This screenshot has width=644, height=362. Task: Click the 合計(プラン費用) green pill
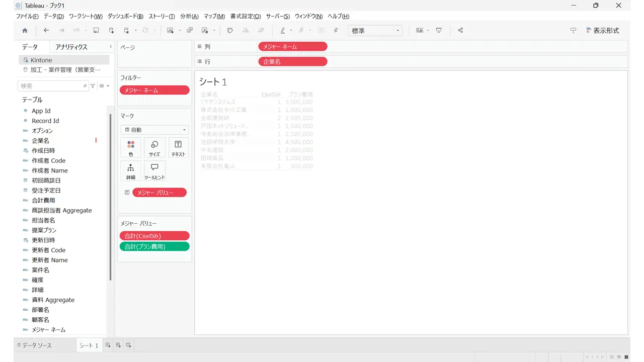[x=154, y=246]
